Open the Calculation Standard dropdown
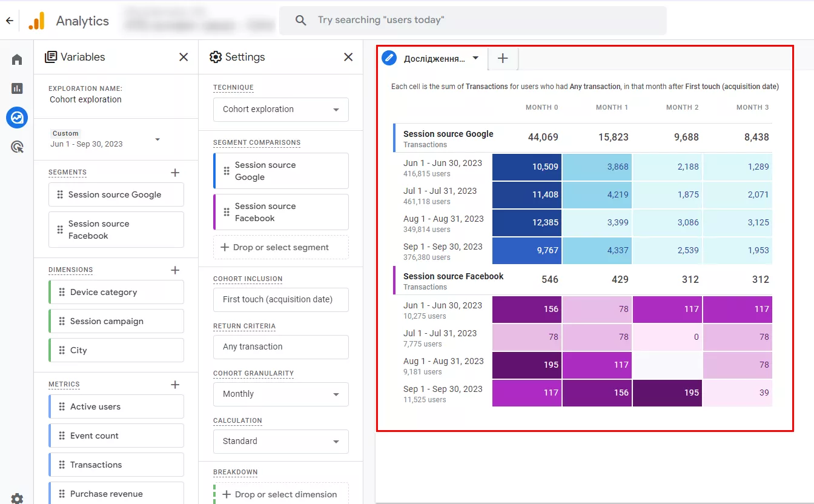 [x=281, y=442]
